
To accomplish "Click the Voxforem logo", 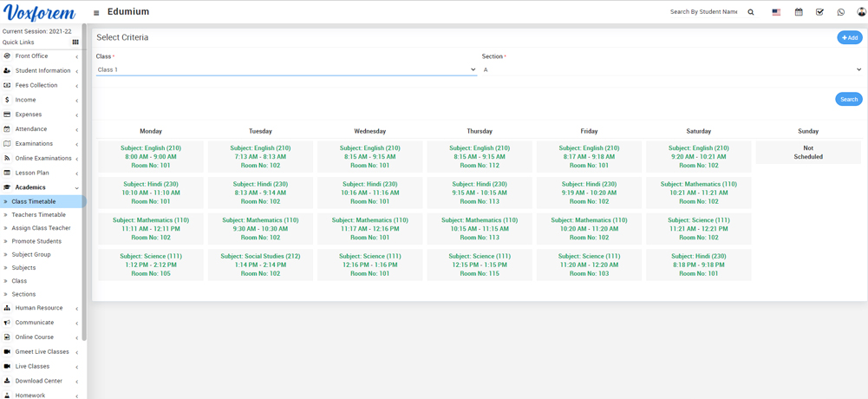I will (x=39, y=13).
